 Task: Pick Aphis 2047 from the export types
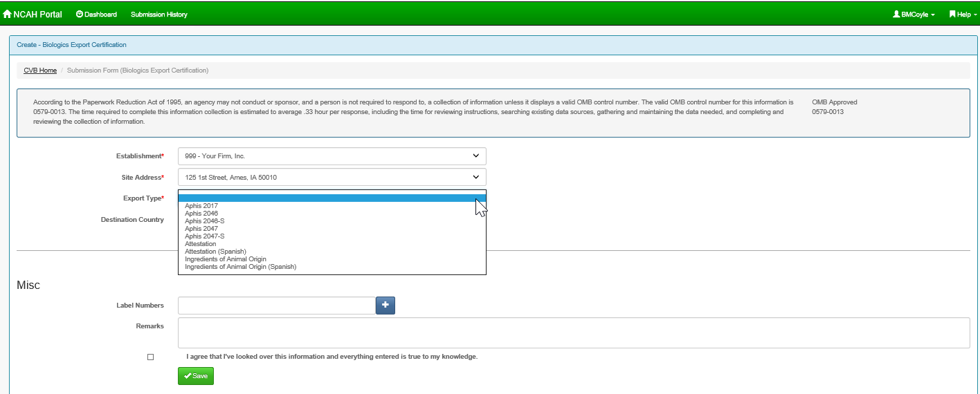point(201,229)
